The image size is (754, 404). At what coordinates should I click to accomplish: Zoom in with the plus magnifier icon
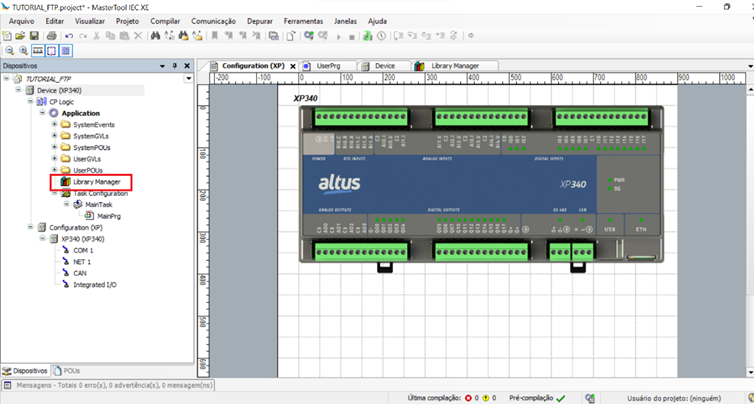point(23,50)
